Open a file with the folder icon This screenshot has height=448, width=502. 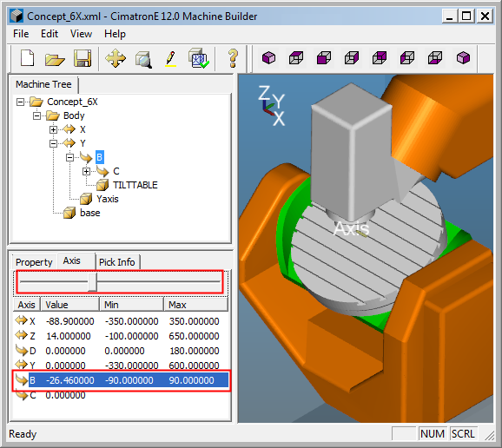coord(55,59)
